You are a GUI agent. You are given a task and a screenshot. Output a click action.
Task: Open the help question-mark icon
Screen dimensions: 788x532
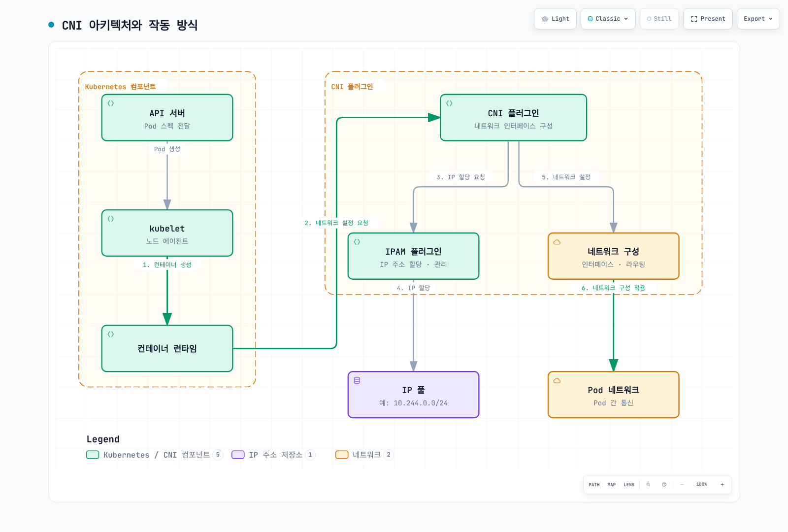pos(664,485)
